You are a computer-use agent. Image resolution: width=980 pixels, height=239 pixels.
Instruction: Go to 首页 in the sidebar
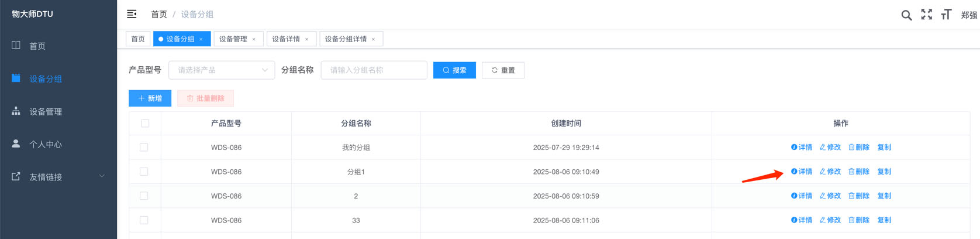click(37, 46)
